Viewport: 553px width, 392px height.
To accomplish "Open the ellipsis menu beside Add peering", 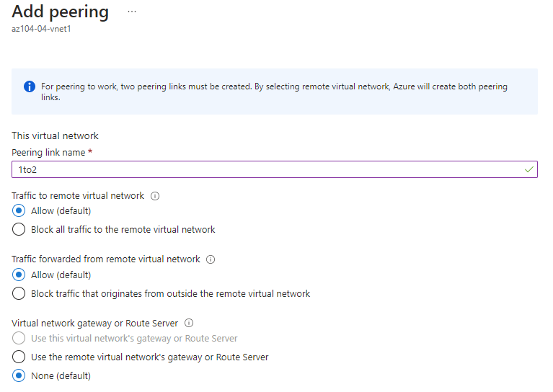I will coord(132,12).
